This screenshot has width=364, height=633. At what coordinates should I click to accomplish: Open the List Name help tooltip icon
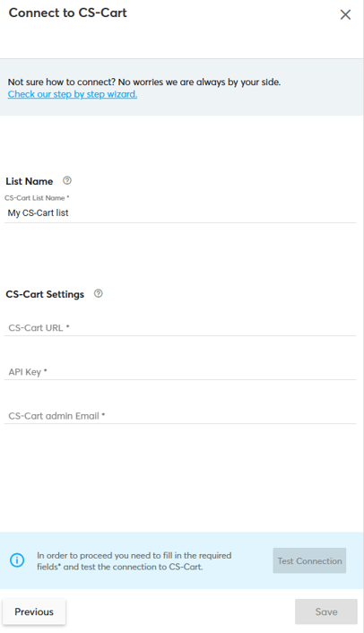[x=67, y=180]
